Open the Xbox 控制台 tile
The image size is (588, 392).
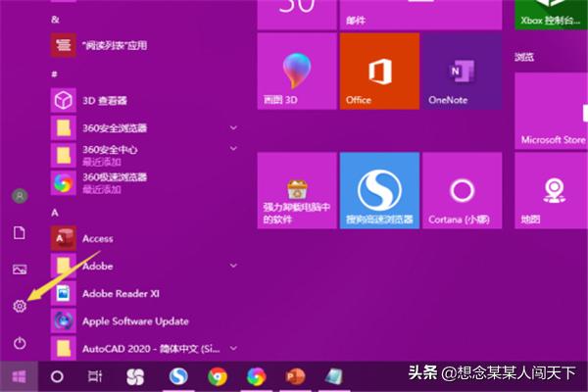tap(551, 15)
